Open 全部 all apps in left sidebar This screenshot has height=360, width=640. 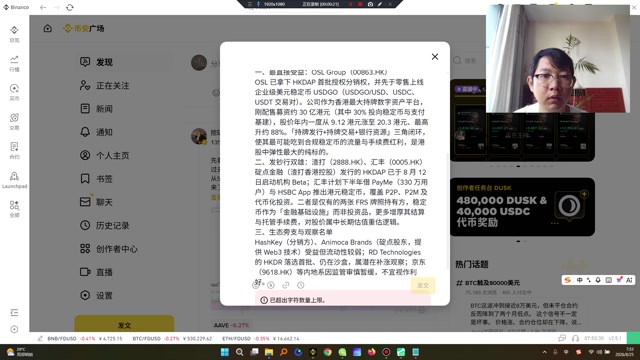click(x=14, y=209)
